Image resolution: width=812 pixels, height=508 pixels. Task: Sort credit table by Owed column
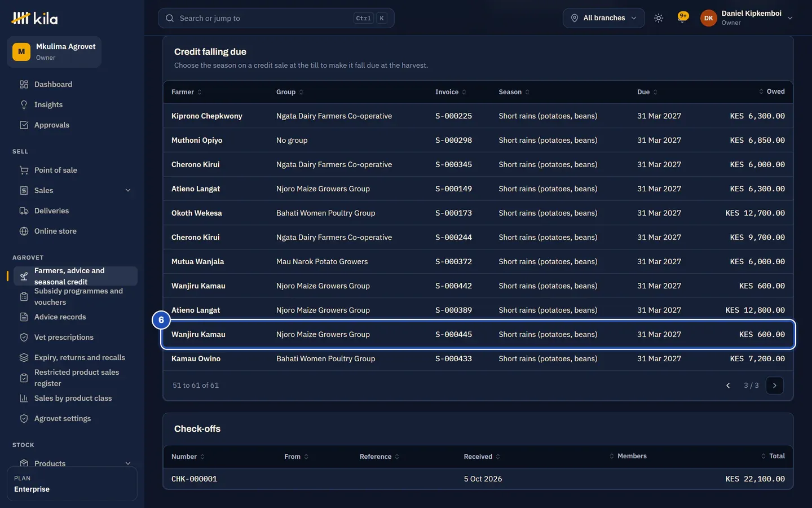tap(771, 91)
